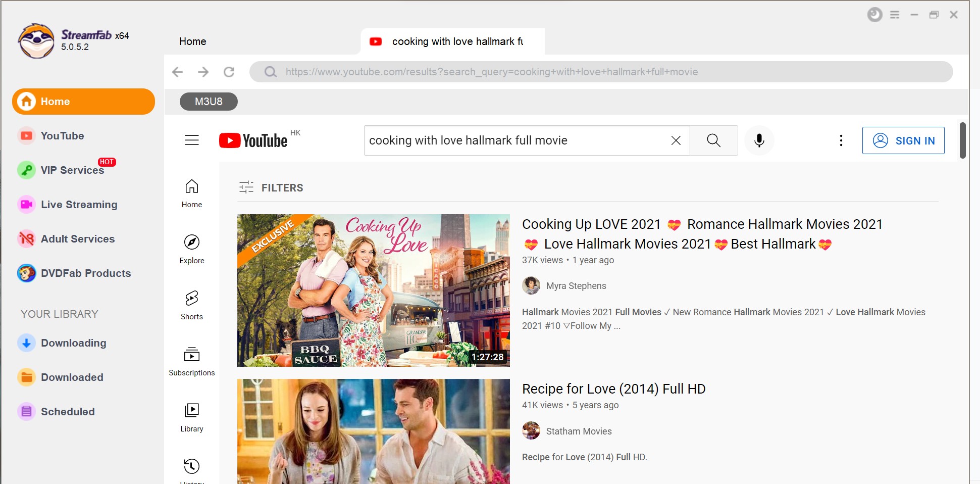Open the YouTube three-dot options menu
The height and width of the screenshot is (484, 980).
[840, 140]
